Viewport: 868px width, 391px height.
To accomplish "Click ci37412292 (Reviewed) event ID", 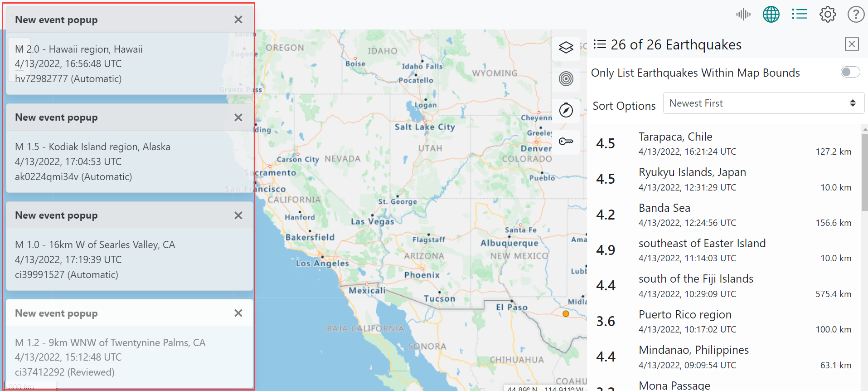I will coord(65,372).
